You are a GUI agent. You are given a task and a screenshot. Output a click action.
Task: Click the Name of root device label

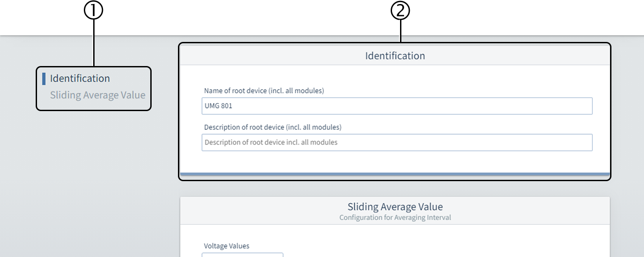[263, 90]
